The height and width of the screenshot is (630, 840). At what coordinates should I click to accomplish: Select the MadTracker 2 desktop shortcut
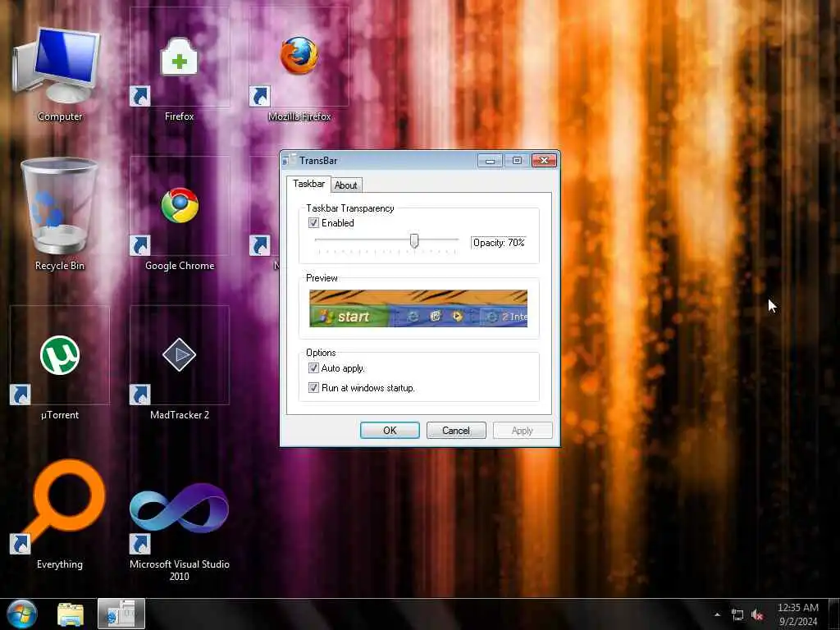pos(180,364)
